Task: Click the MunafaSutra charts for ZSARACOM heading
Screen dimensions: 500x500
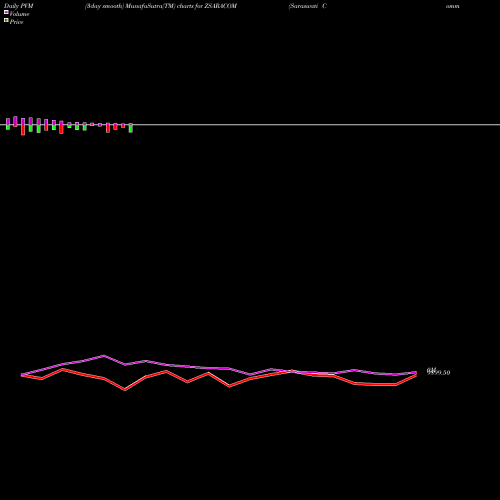Action: pyautogui.click(x=161, y=6)
